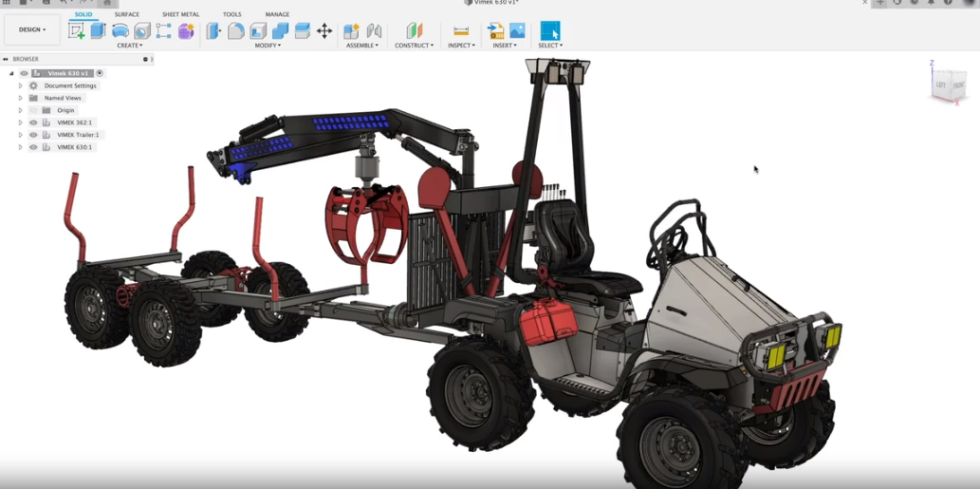Image resolution: width=980 pixels, height=489 pixels.
Task: Select the Insert Canvas image tool
Action: point(517,30)
